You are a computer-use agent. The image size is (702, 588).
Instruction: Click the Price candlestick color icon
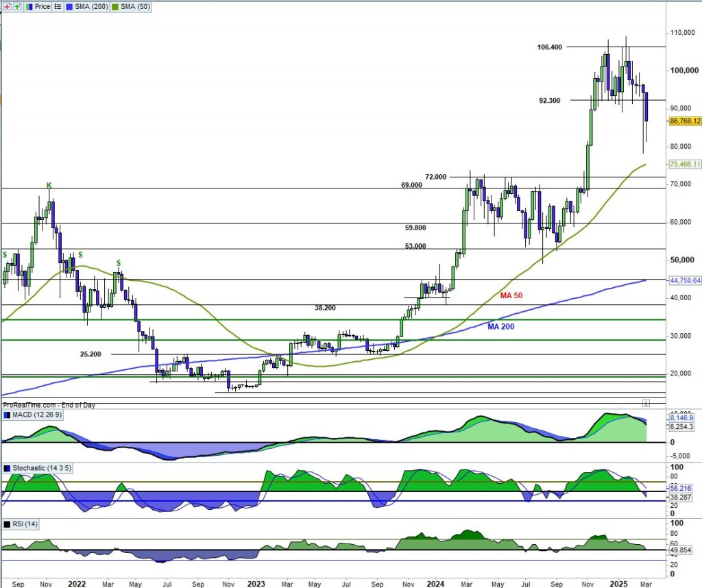point(29,6)
